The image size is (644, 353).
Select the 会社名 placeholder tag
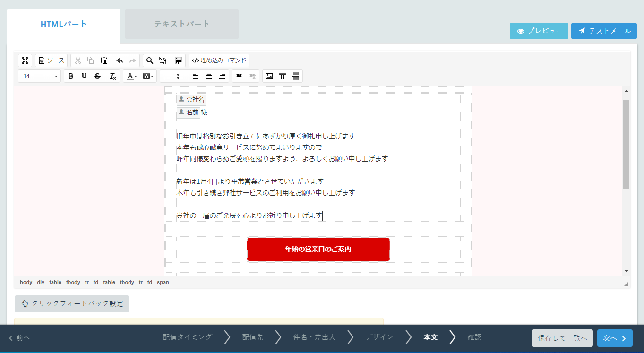click(x=191, y=100)
